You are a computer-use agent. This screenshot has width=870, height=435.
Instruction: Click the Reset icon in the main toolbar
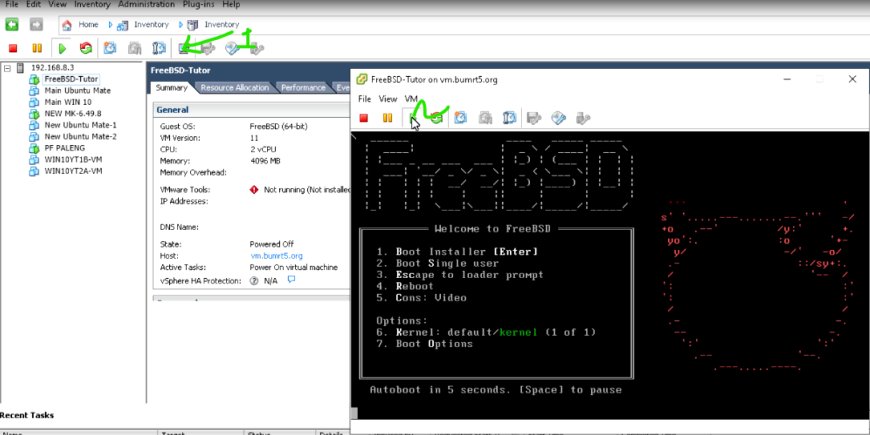[85, 49]
